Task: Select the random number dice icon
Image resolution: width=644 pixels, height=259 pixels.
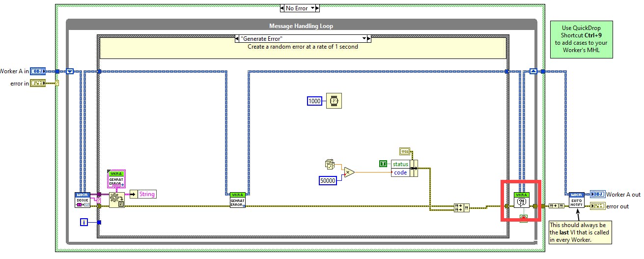Action: [x=330, y=165]
